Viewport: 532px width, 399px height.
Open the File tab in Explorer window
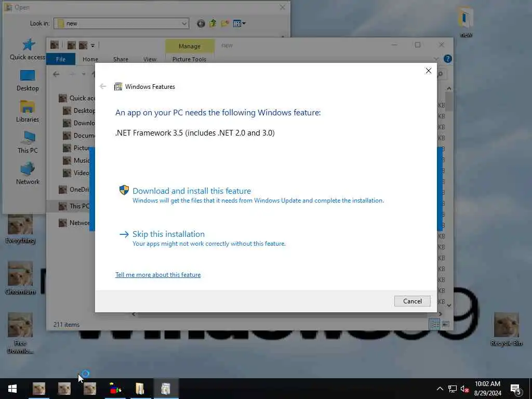coord(61,59)
